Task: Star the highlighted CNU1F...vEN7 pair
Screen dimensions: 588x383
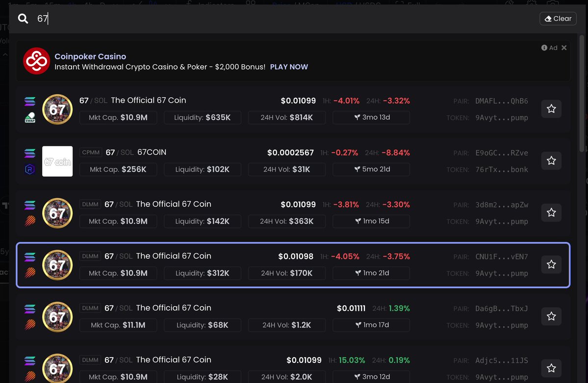Action: click(551, 265)
